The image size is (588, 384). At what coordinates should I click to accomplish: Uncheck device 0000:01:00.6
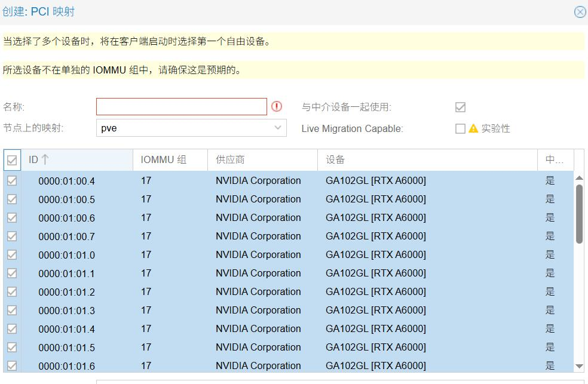(12, 217)
